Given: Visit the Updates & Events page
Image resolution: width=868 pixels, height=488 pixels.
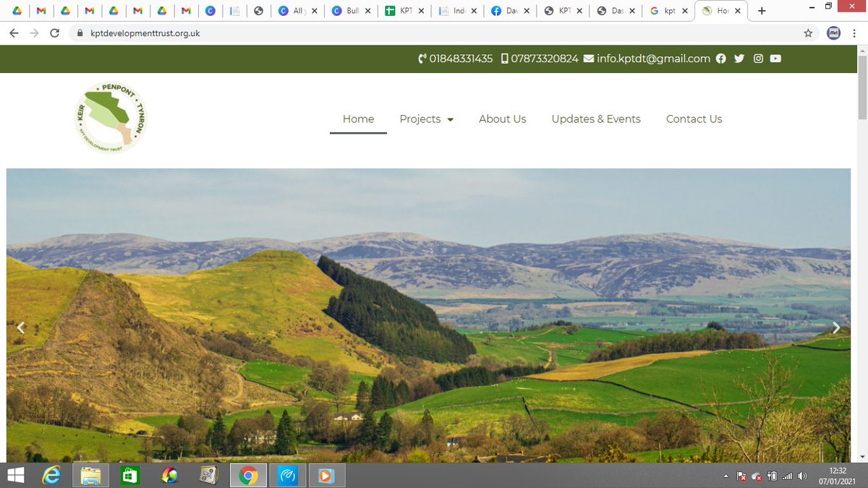Looking at the screenshot, I should coord(596,119).
